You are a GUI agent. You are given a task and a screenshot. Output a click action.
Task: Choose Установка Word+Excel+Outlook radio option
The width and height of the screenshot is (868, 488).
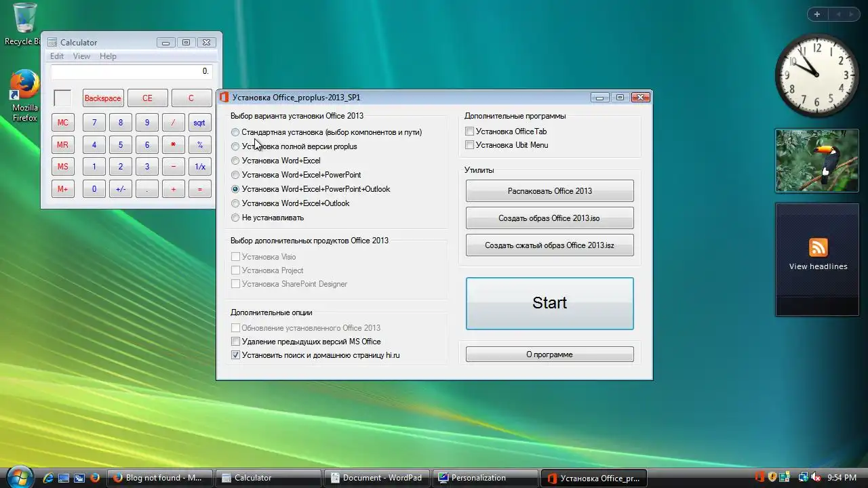[x=235, y=203]
